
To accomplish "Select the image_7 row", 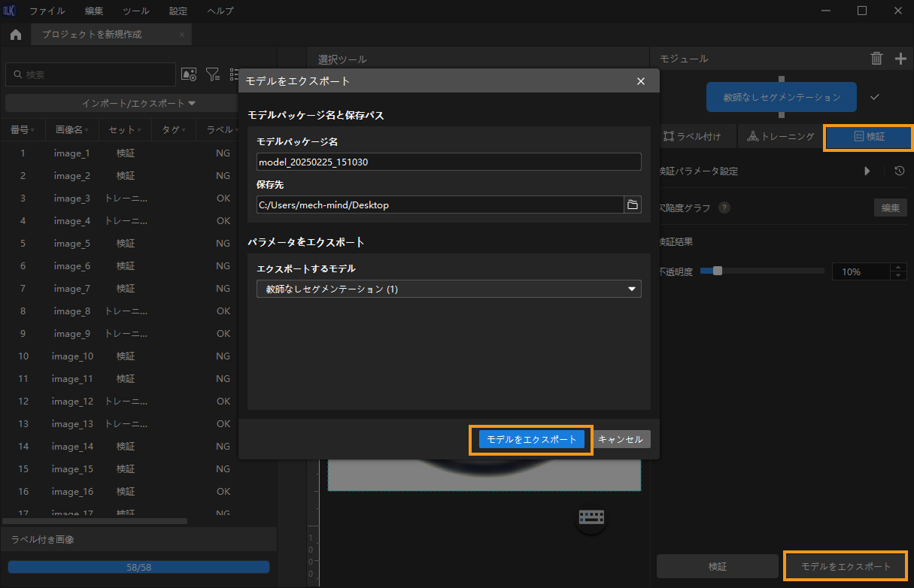I will click(120, 289).
